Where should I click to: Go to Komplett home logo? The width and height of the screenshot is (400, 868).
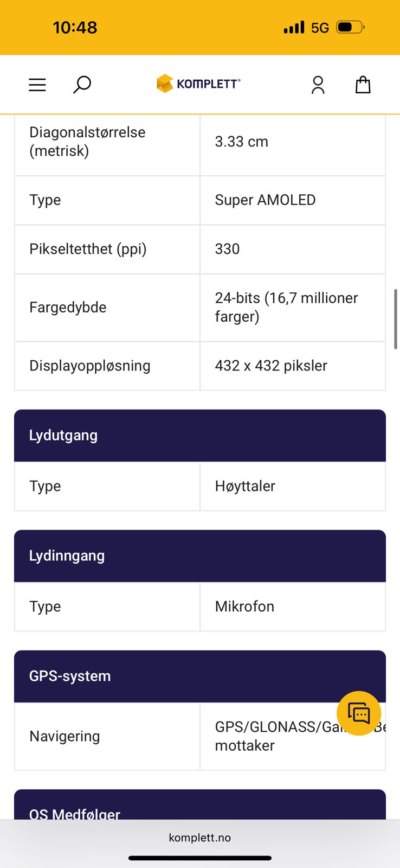tap(198, 84)
